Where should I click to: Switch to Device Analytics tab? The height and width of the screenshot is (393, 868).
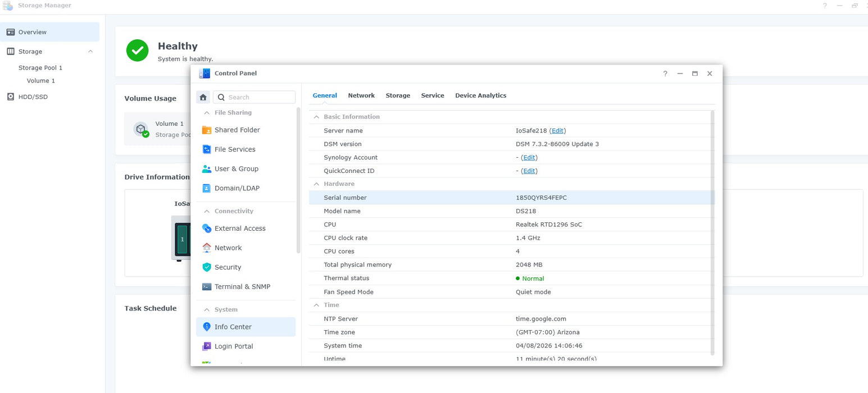coord(480,95)
